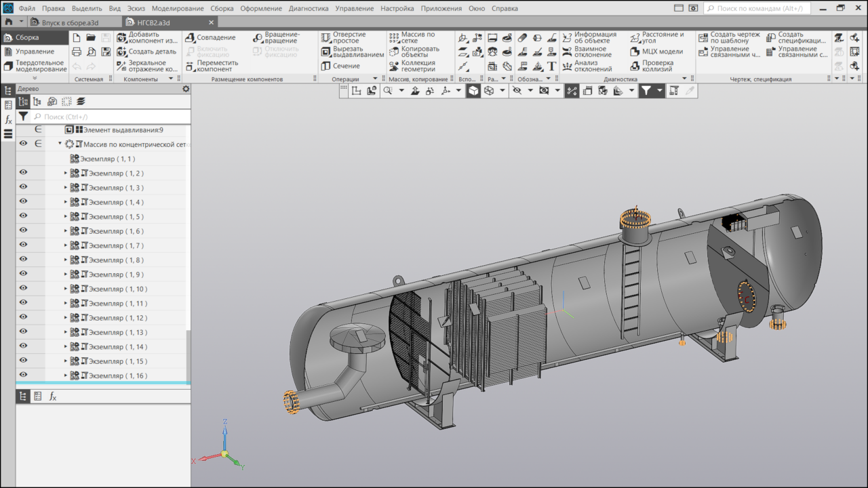Select the Simple Hole (Отверстие простое) tool
This screenshot has height=488, width=868.
click(325, 37)
